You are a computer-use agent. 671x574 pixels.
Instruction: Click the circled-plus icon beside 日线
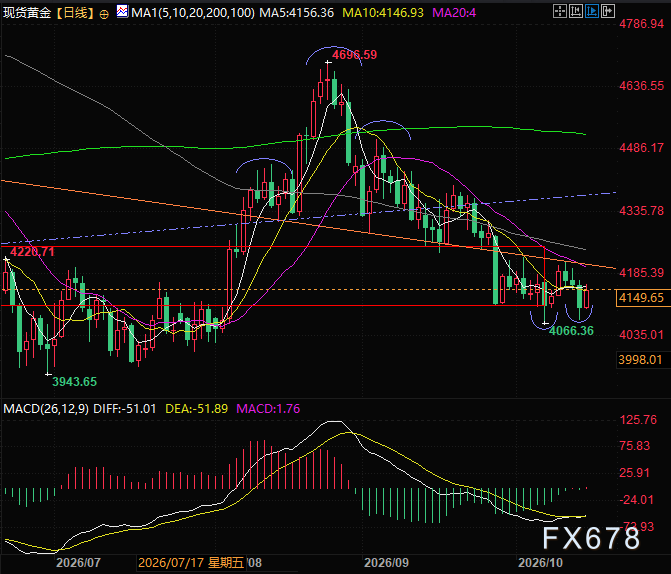[x=104, y=15]
